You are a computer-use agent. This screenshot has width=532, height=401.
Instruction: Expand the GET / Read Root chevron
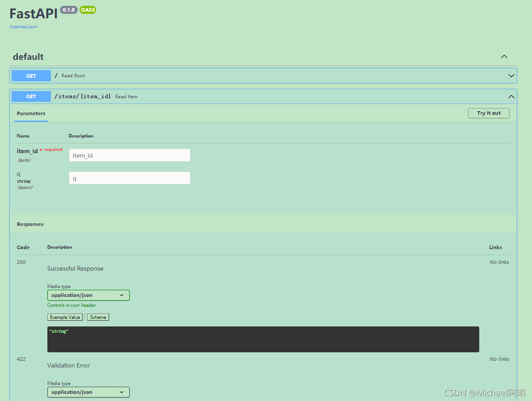click(x=511, y=75)
